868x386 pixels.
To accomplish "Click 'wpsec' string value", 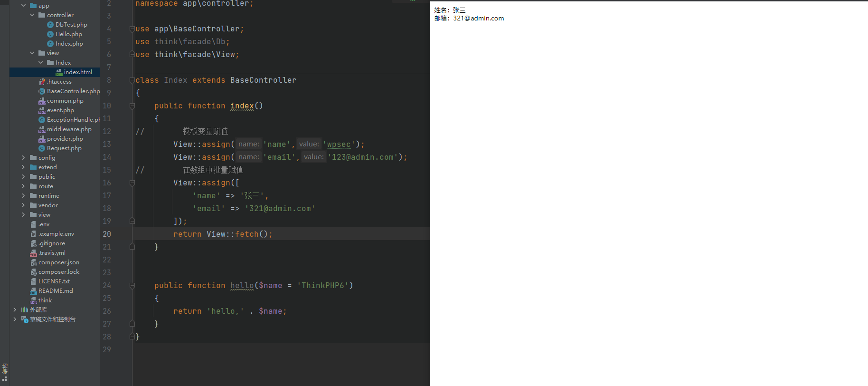I will click(x=339, y=145).
